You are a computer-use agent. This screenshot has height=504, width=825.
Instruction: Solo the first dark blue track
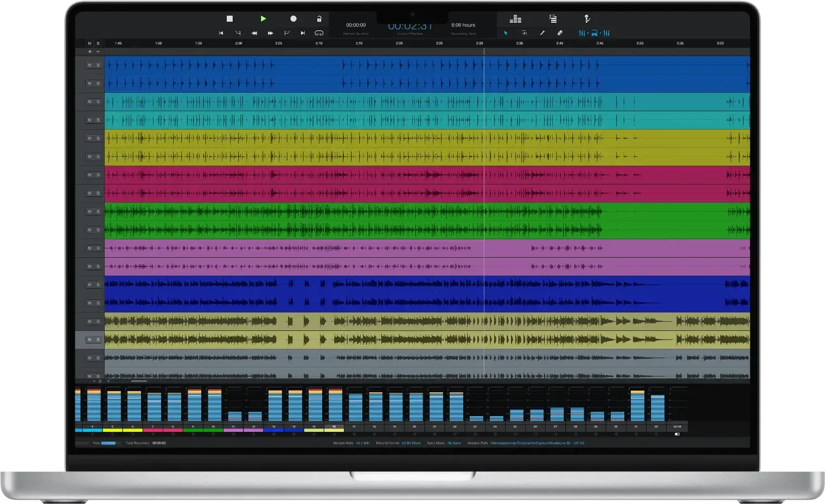[98, 285]
